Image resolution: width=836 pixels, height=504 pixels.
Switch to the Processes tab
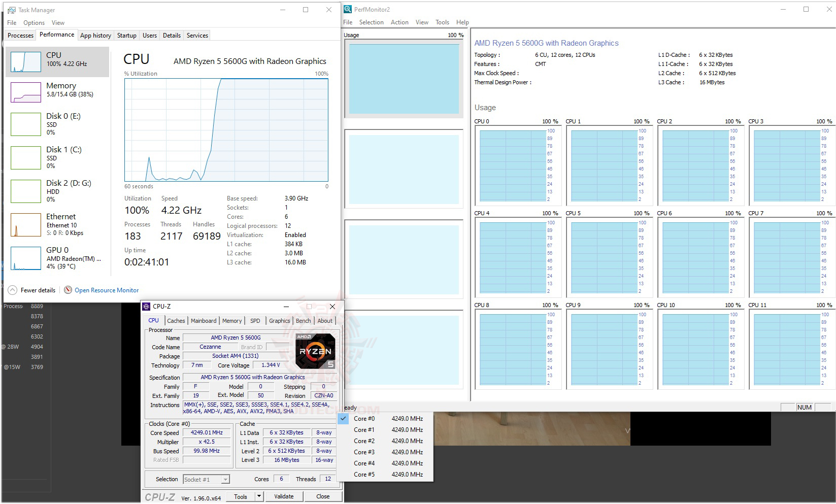point(21,36)
